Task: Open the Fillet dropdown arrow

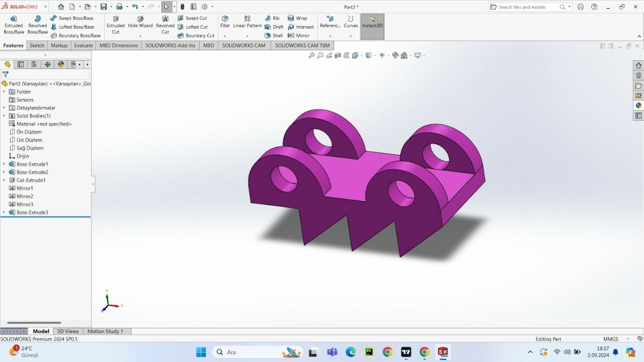Action: click(x=225, y=36)
